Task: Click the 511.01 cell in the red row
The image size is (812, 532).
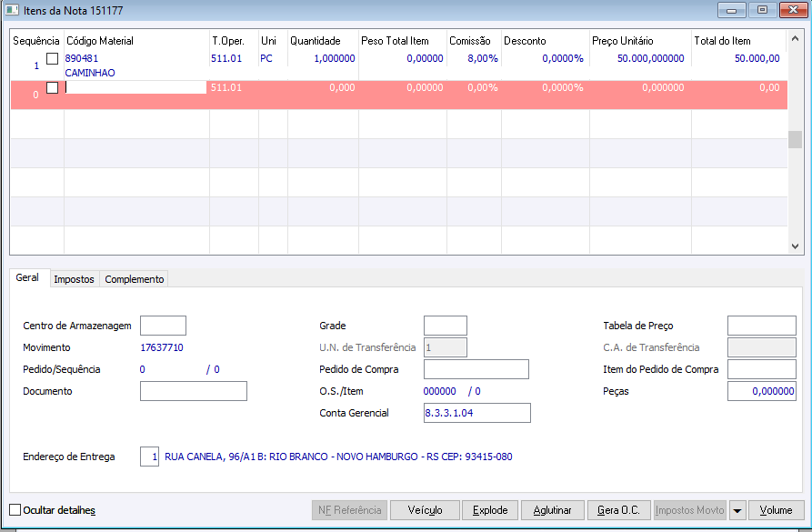Action: [226, 87]
